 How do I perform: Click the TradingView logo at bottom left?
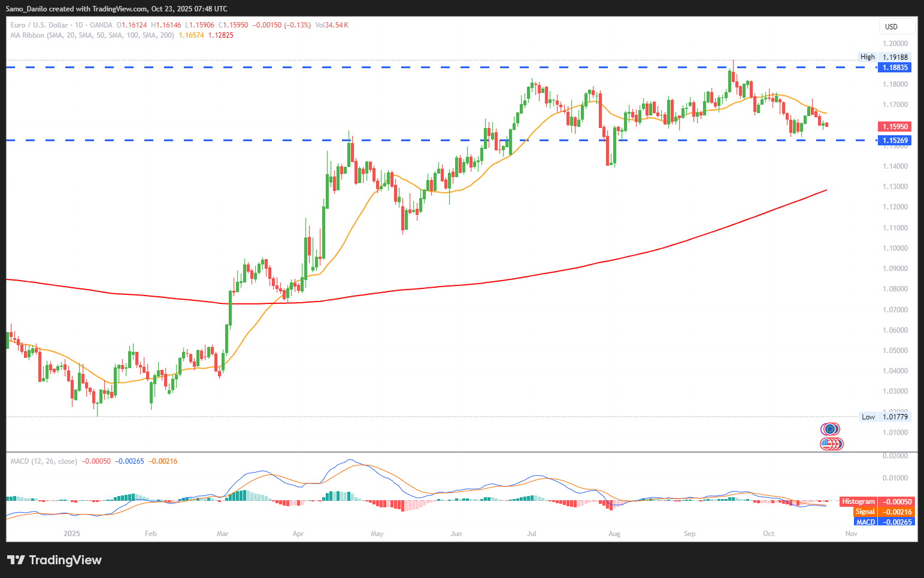[x=54, y=560]
